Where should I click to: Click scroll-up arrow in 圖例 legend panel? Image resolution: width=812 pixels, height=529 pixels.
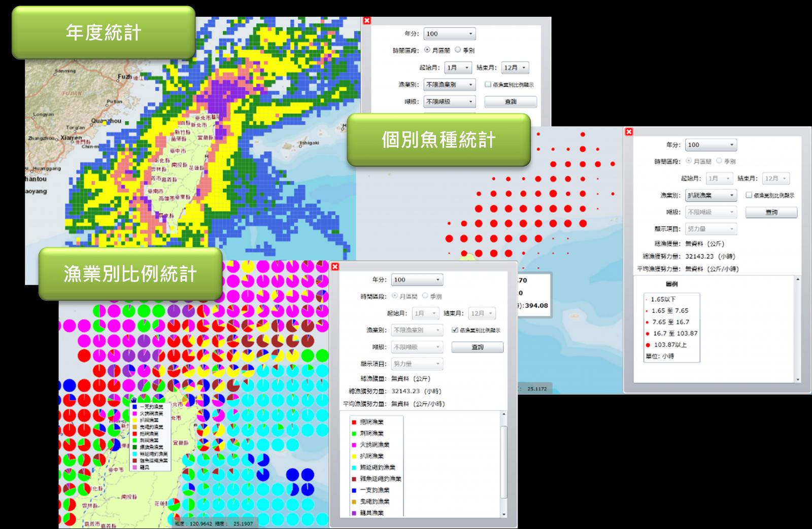797,279
